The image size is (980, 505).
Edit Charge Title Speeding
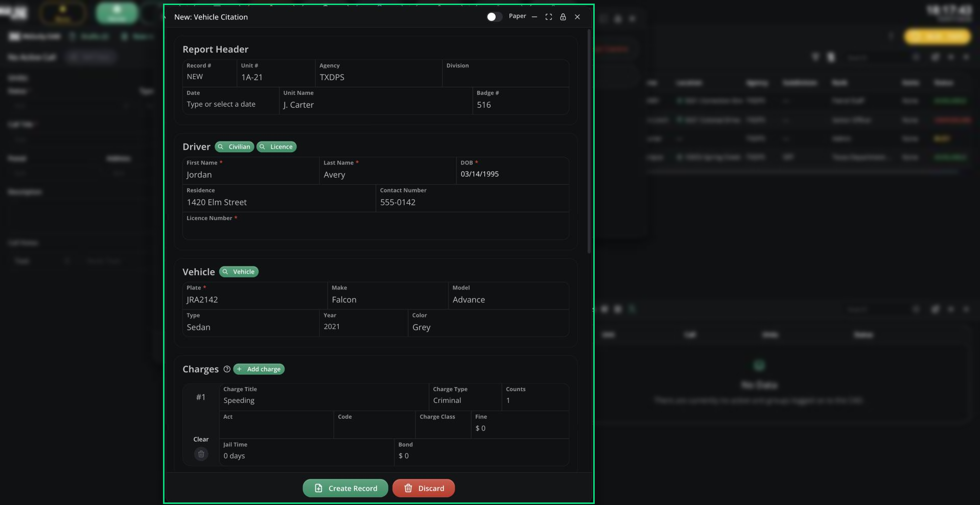324,397
